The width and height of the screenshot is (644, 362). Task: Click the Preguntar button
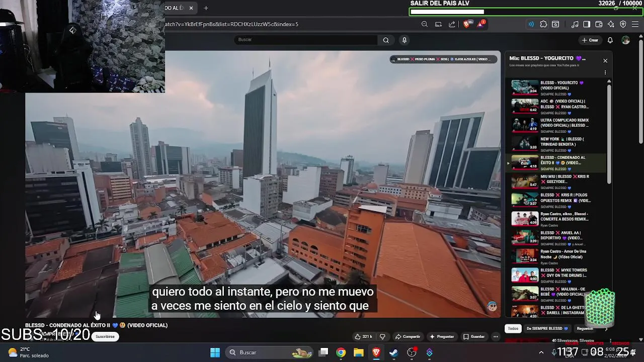click(x=442, y=336)
